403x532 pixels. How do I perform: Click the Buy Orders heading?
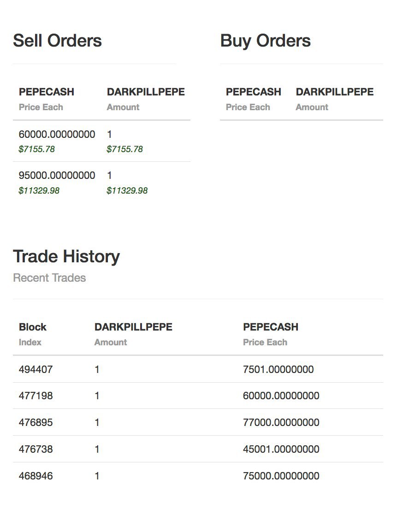pos(265,41)
